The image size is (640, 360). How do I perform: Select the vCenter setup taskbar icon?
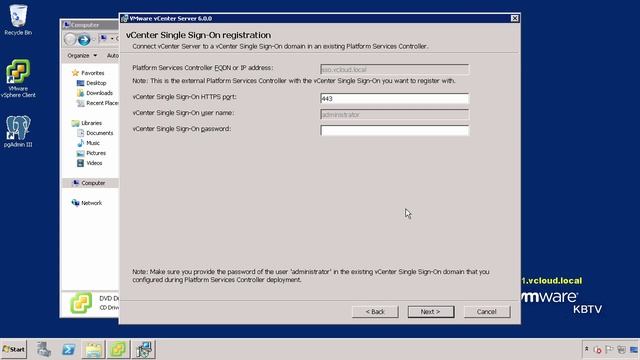(144, 349)
